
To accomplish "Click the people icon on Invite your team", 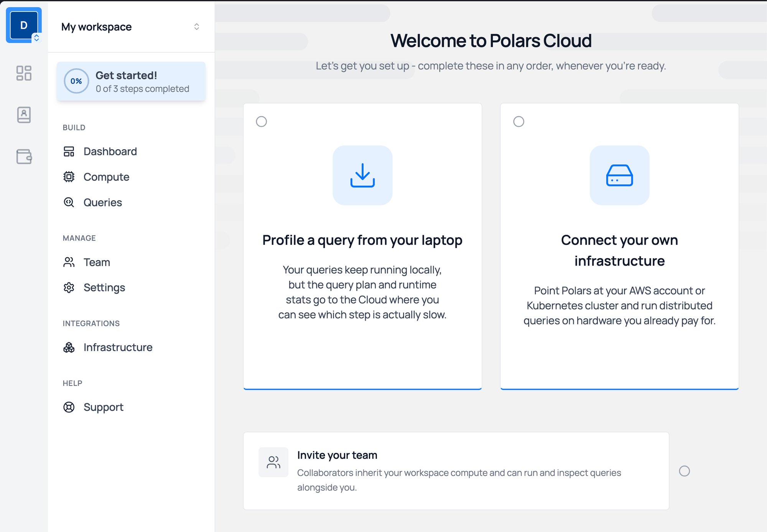I will pyautogui.click(x=273, y=462).
